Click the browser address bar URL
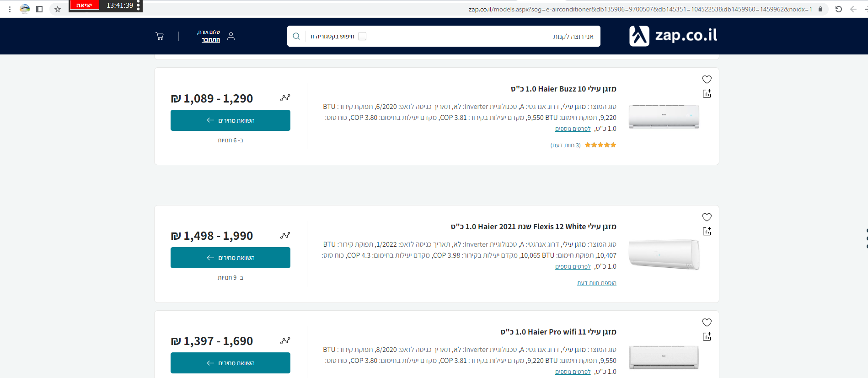 tap(640, 9)
